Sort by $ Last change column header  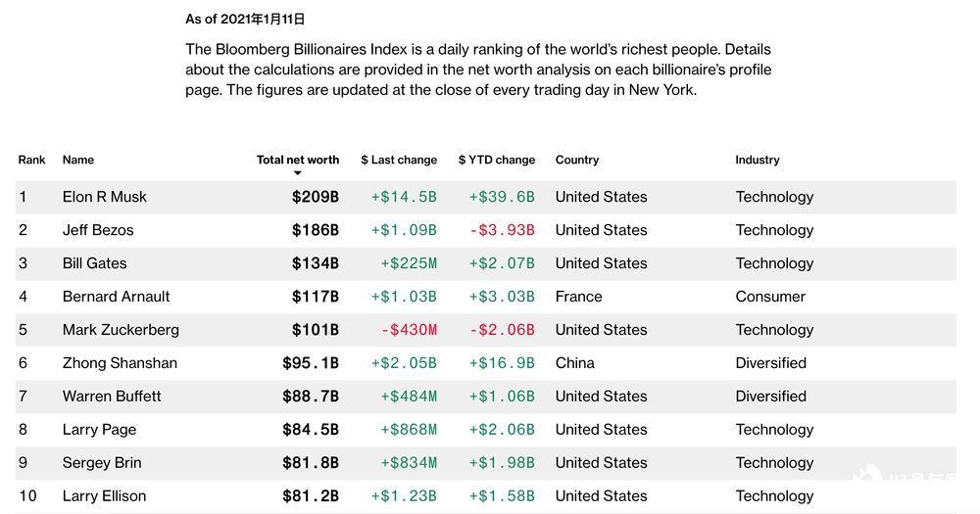(399, 160)
